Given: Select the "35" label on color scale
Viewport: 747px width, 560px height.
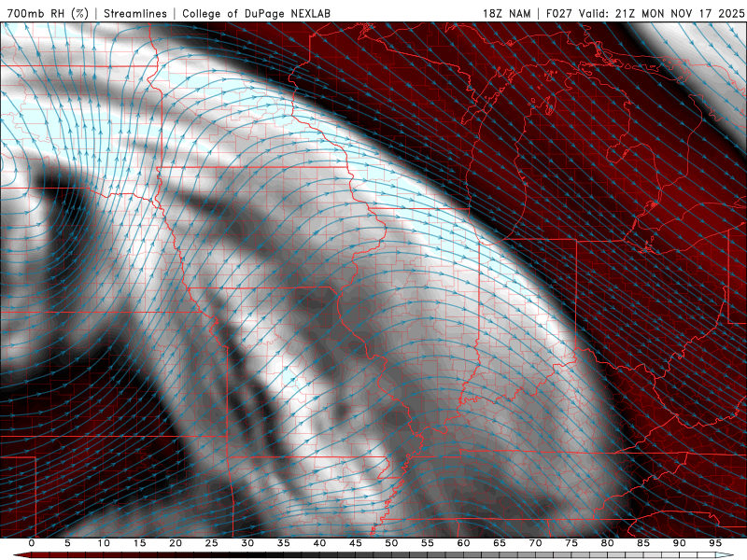Looking at the screenshot, I should pos(283,543).
